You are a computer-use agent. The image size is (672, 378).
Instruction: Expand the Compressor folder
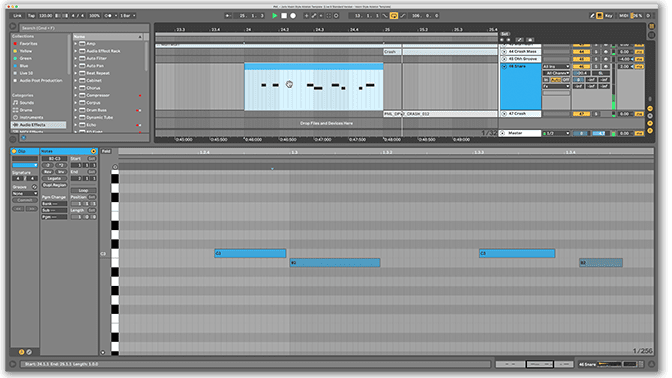[x=76, y=95]
